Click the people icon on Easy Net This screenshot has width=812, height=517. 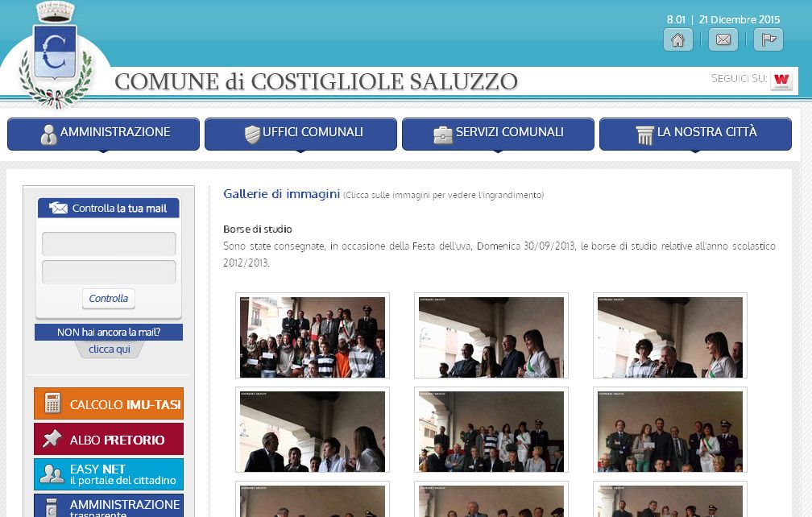(53, 474)
